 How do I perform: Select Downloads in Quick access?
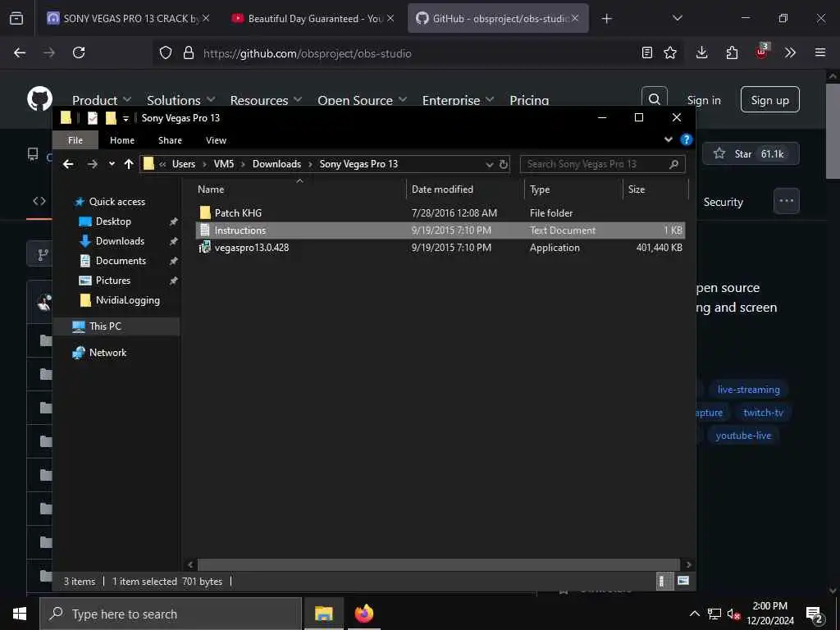[x=120, y=241]
